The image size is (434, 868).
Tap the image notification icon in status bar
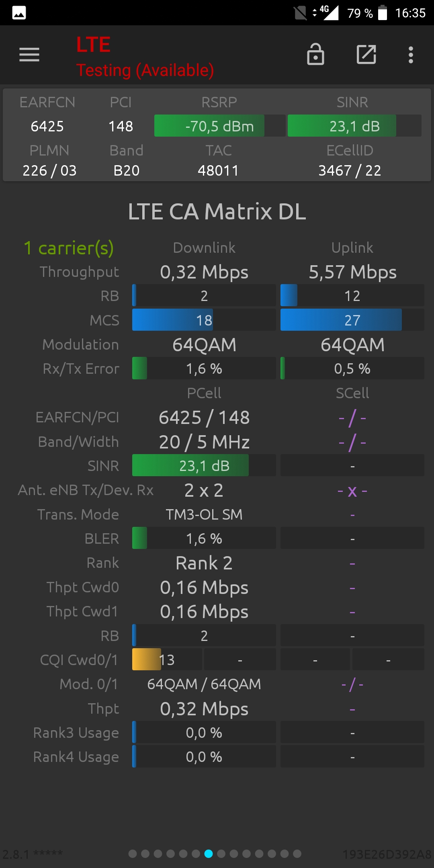pyautogui.click(x=19, y=13)
